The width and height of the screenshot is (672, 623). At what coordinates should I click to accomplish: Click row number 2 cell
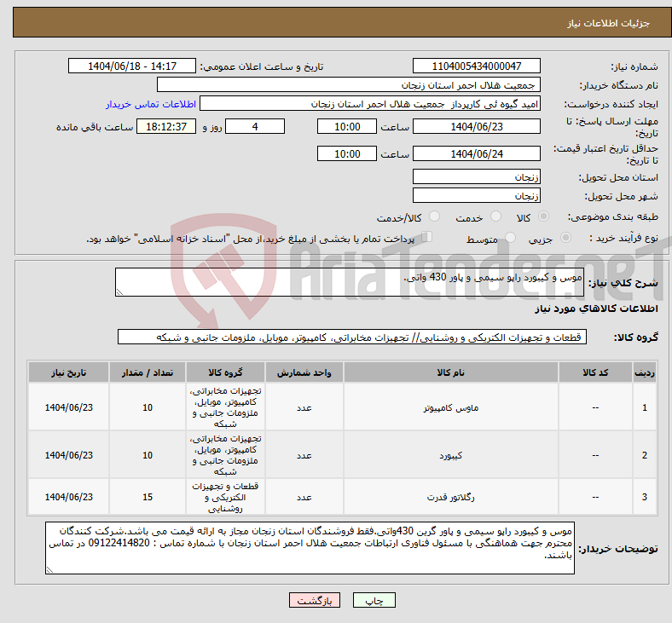[645, 455]
